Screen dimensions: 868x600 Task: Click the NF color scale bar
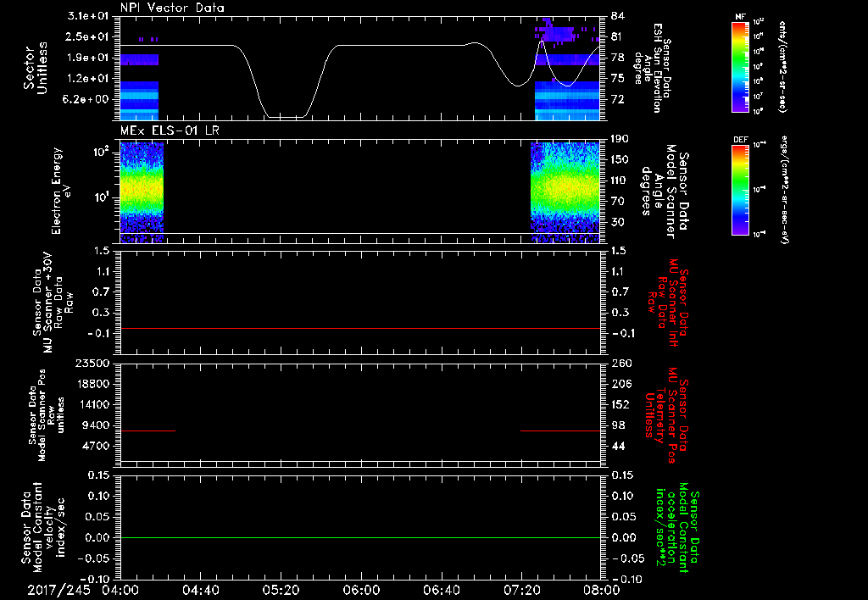click(x=741, y=66)
